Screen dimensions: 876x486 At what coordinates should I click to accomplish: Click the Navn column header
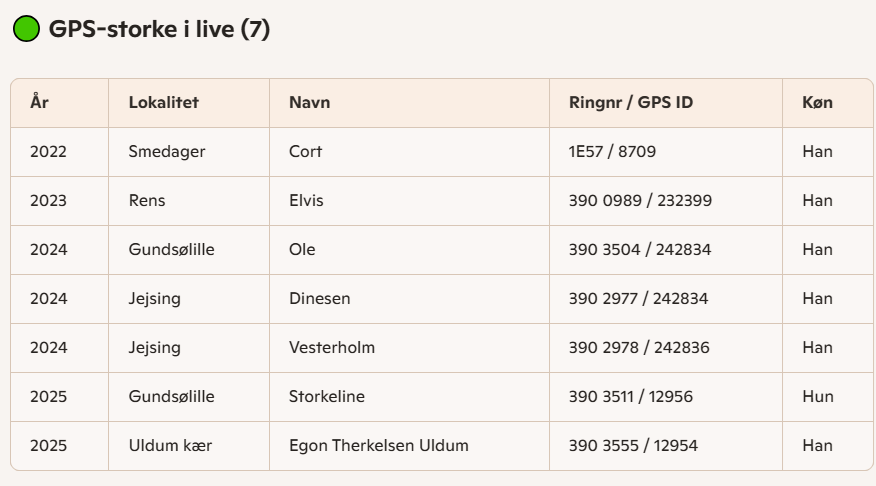coord(310,102)
